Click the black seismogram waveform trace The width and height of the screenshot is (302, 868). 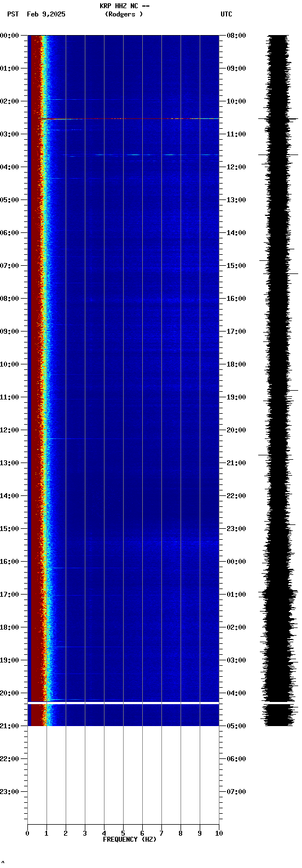click(278, 380)
